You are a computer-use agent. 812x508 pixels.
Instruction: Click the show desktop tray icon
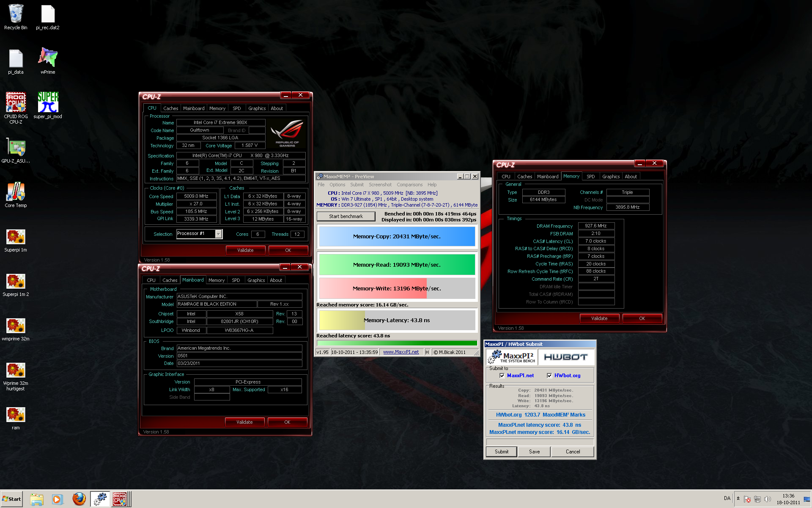click(x=807, y=499)
